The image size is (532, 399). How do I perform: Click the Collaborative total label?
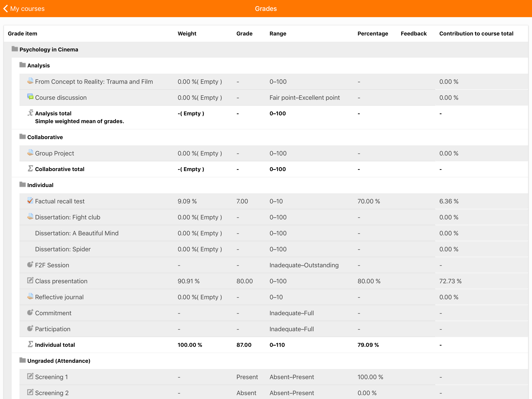60,169
